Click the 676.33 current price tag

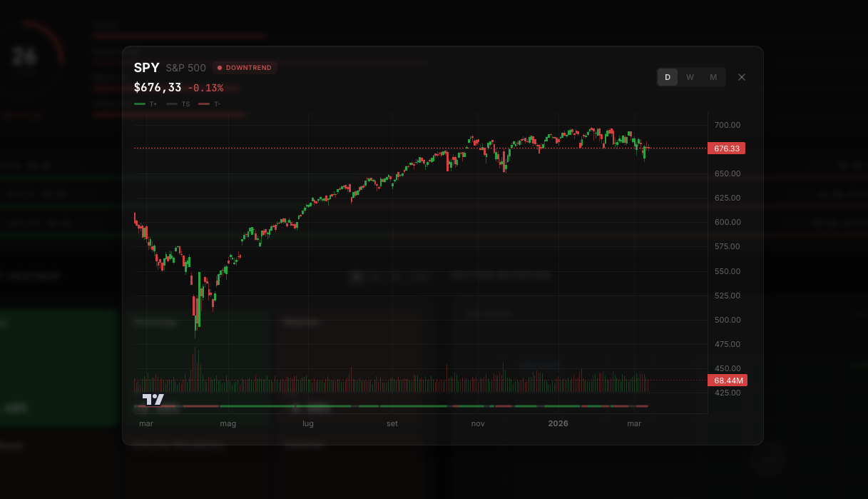726,148
